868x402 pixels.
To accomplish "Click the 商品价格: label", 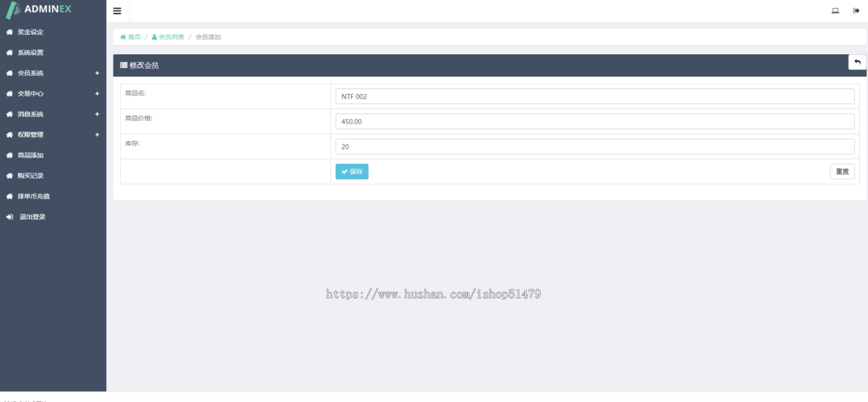I will (139, 118).
